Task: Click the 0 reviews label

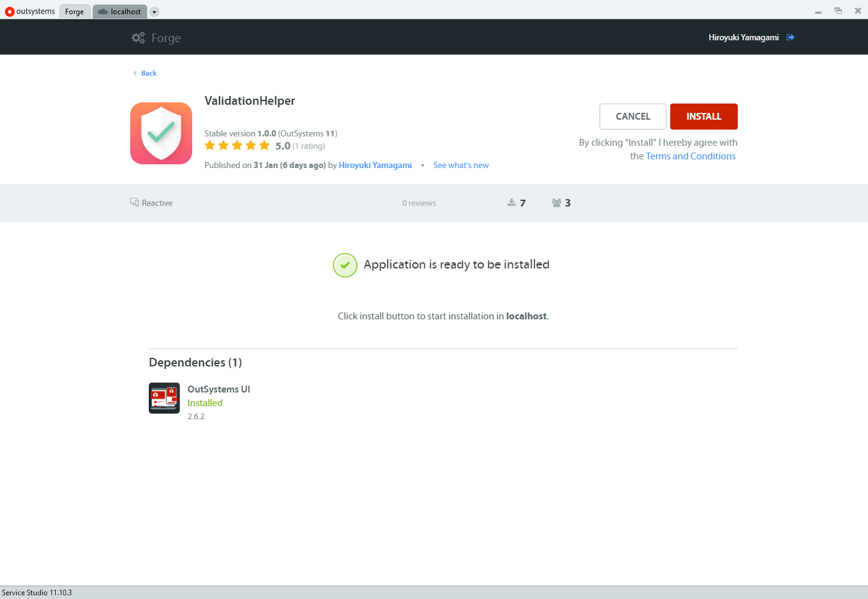Action: (419, 203)
